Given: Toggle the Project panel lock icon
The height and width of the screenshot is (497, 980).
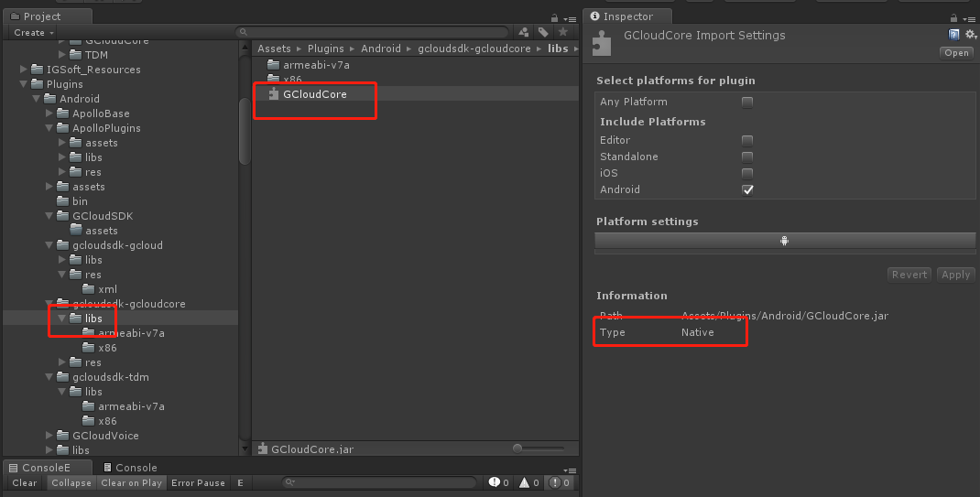Looking at the screenshot, I should 554,18.
